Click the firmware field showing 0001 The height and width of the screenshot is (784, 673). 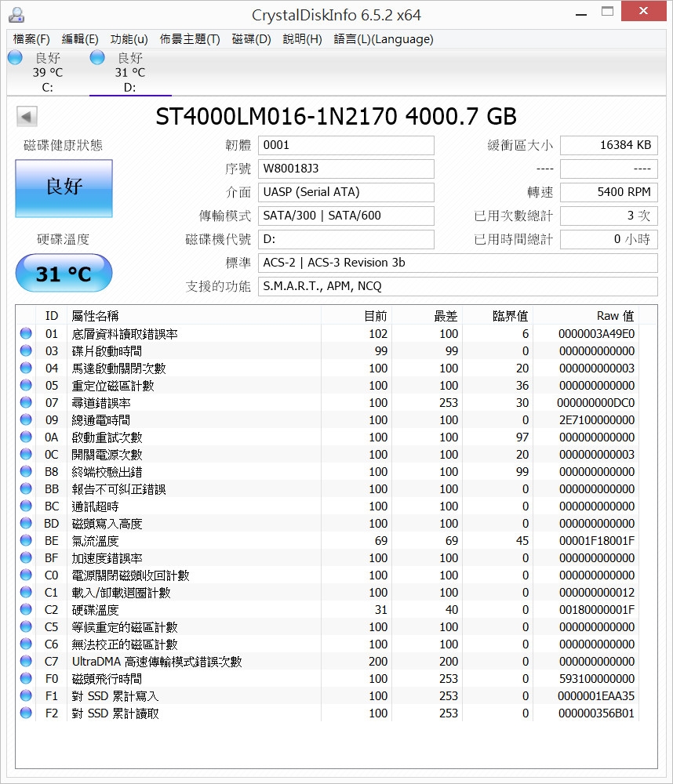(x=346, y=145)
